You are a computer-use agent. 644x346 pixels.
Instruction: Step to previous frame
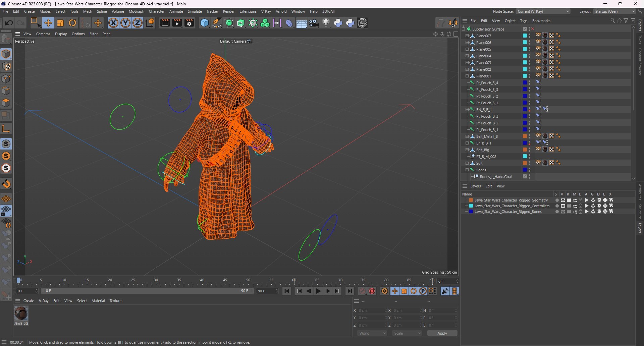(x=309, y=291)
